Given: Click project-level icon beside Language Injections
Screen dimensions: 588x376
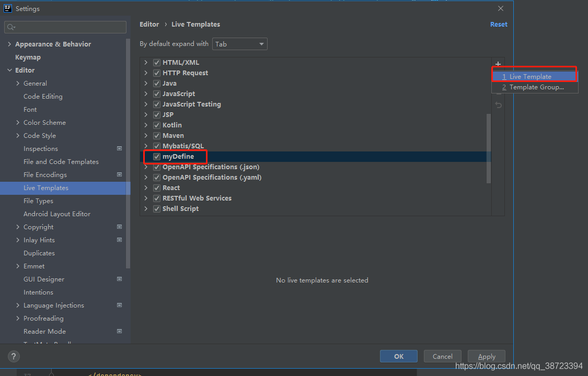Looking at the screenshot, I should tap(119, 305).
